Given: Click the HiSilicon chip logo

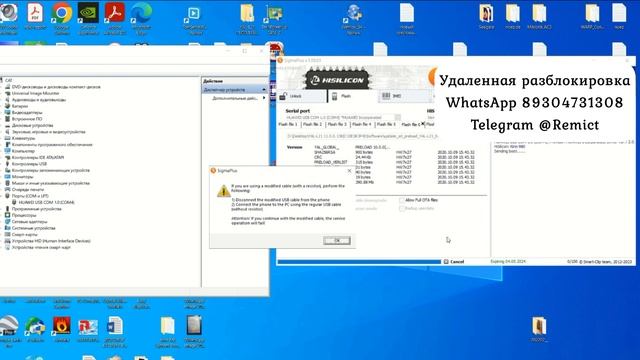Looking at the screenshot, I should coord(337,79).
